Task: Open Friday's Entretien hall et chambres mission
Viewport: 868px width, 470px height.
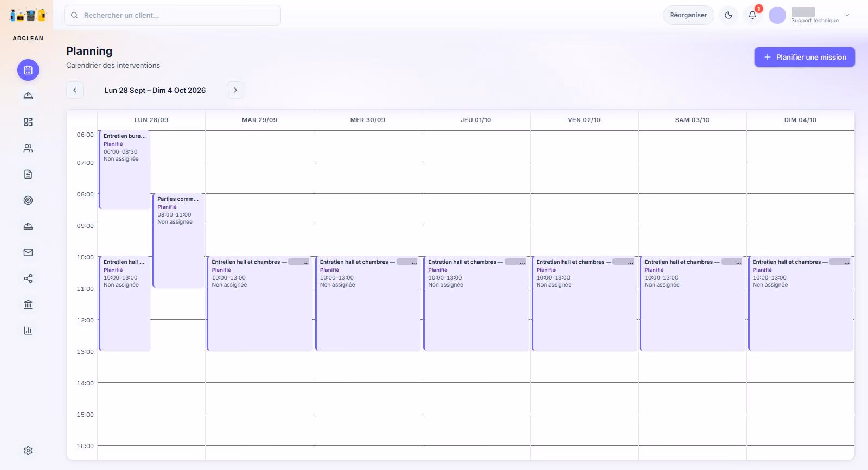Action: click(x=584, y=303)
